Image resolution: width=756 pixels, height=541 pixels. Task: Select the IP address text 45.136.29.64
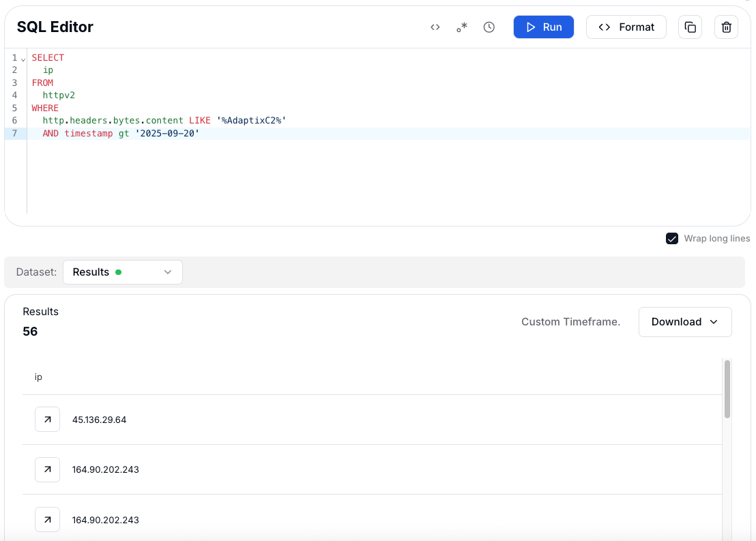pos(99,420)
